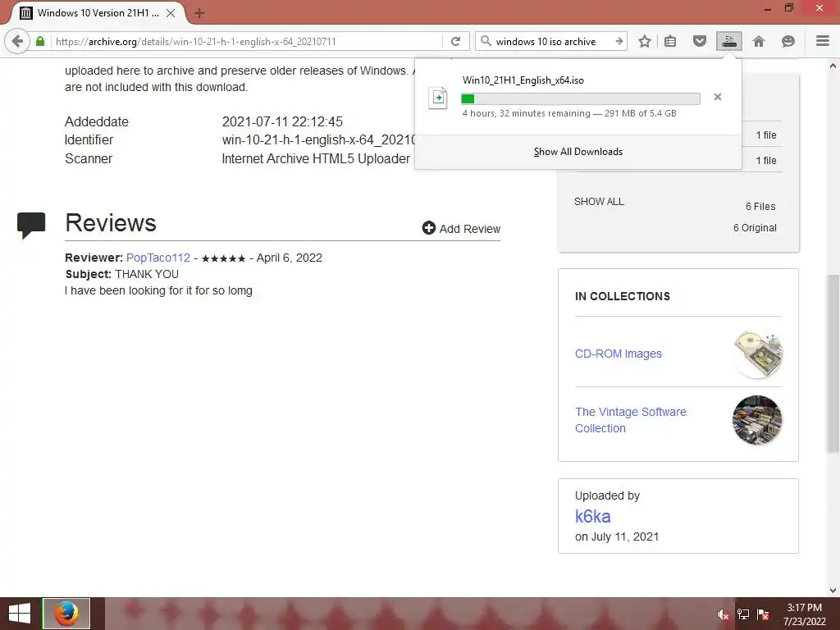This screenshot has width=840, height=630.
Task: Click the Addeddate value 2021-07-11 22:12:45
Action: tap(282, 121)
